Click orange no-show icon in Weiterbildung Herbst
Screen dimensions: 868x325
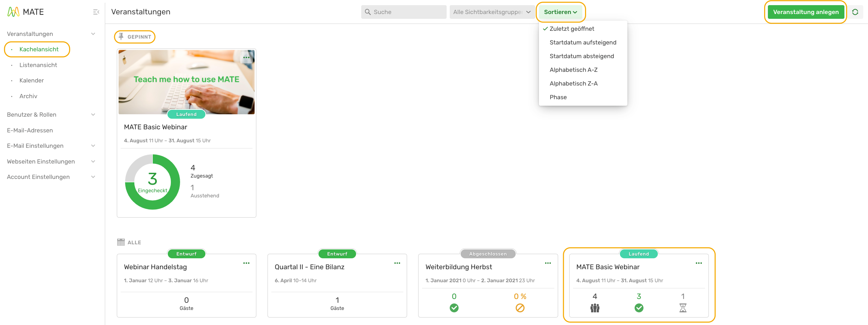tap(520, 308)
